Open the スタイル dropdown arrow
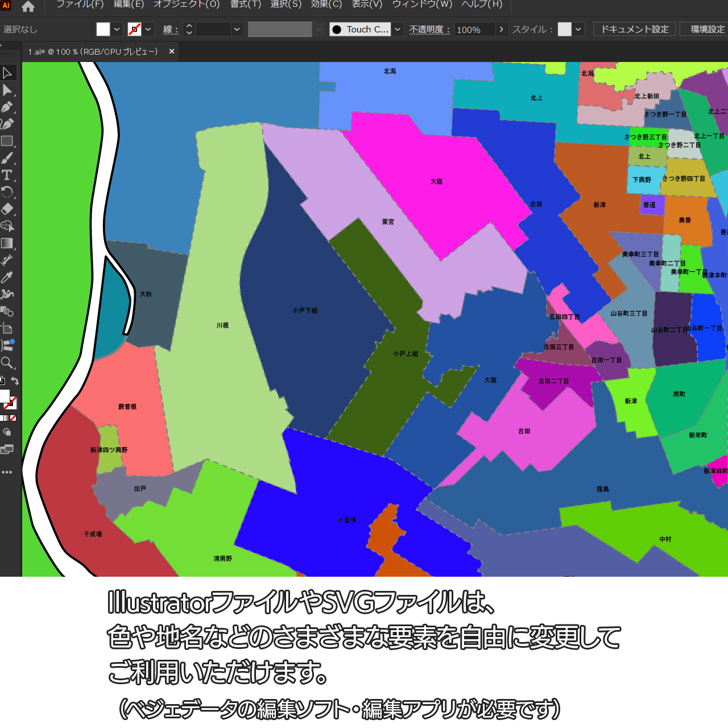The width and height of the screenshot is (728, 728). (578, 30)
